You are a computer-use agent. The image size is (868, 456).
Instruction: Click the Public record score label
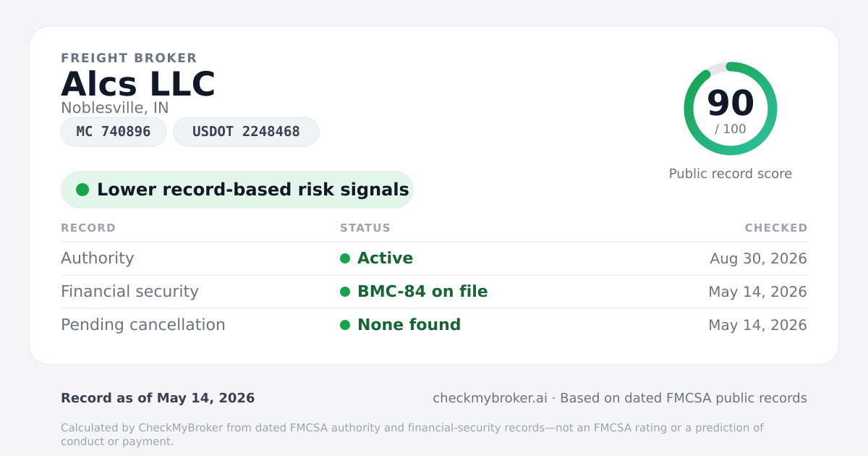point(731,174)
